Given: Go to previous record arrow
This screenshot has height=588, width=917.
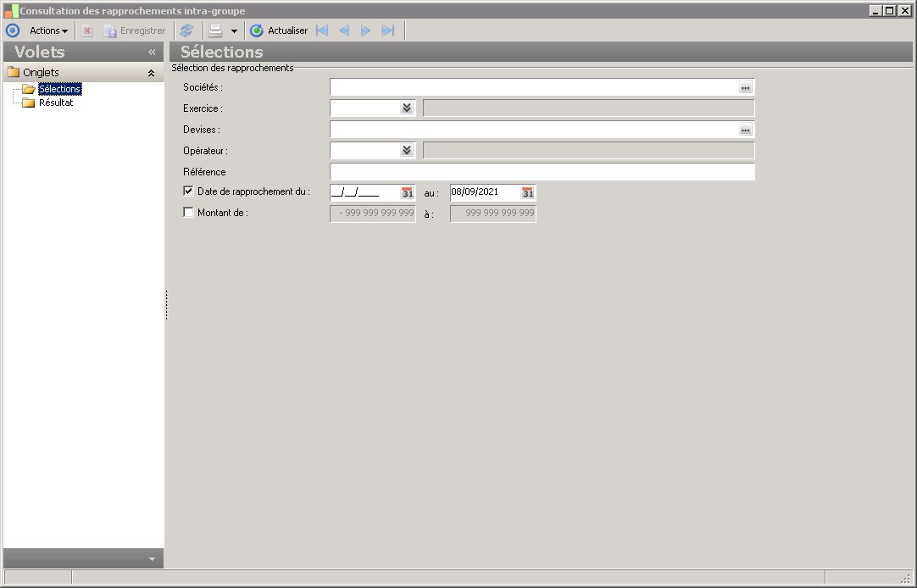Looking at the screenshot, I should click(x=344, y=31).
